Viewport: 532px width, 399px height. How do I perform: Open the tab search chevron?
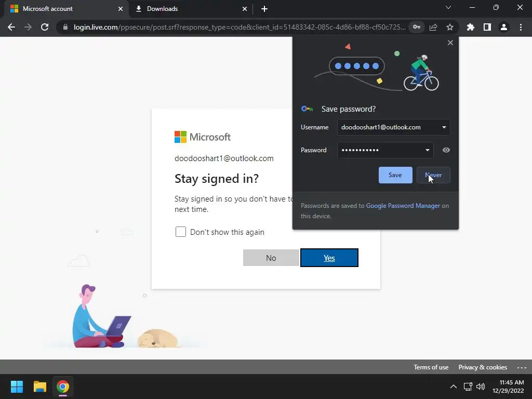pos(448,7)
